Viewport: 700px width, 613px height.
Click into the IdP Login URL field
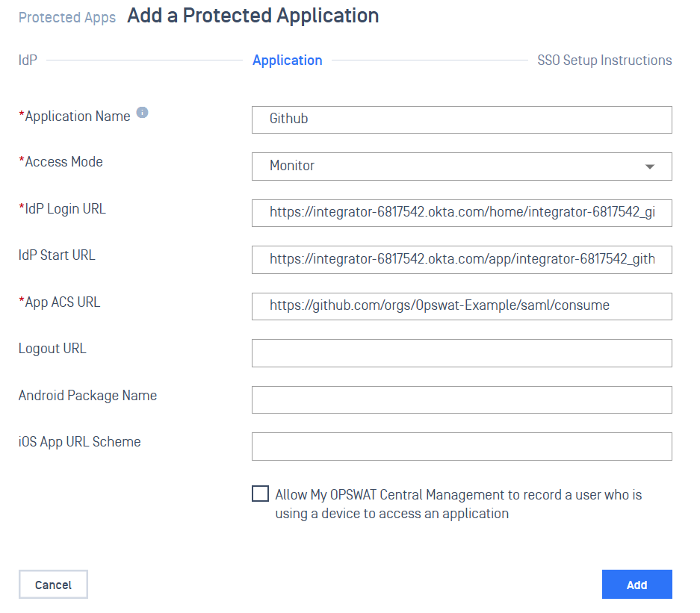tap(461, 213)
